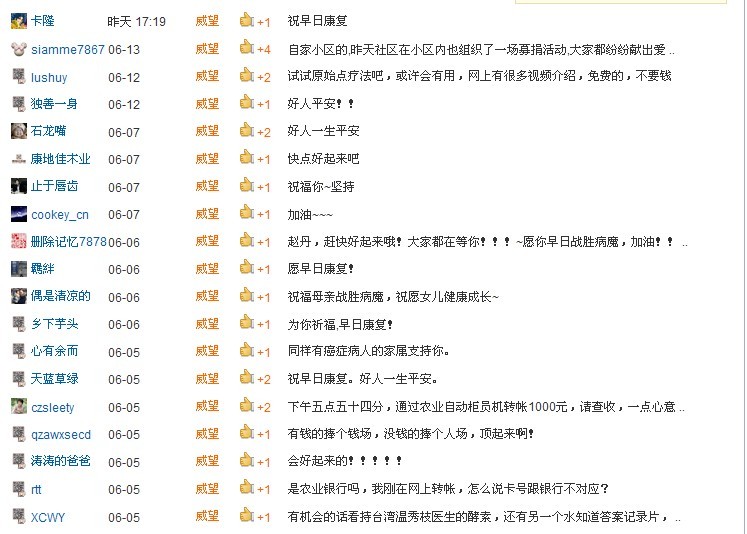The height and width of the screenshot is (534, 747).
Task: Open username link 删除记忆7878
Action: point(68,242)
